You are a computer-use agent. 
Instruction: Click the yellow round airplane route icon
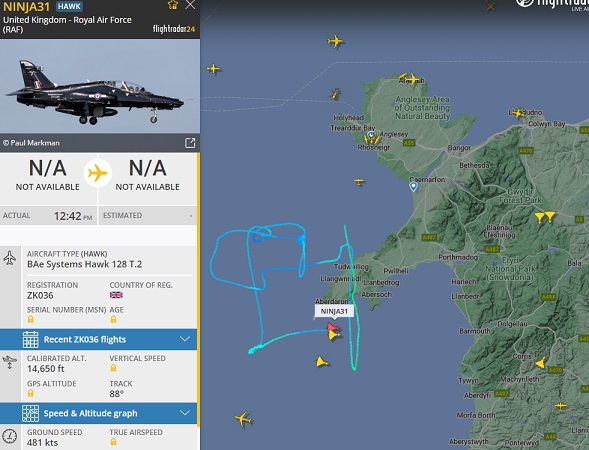[98, 174]
